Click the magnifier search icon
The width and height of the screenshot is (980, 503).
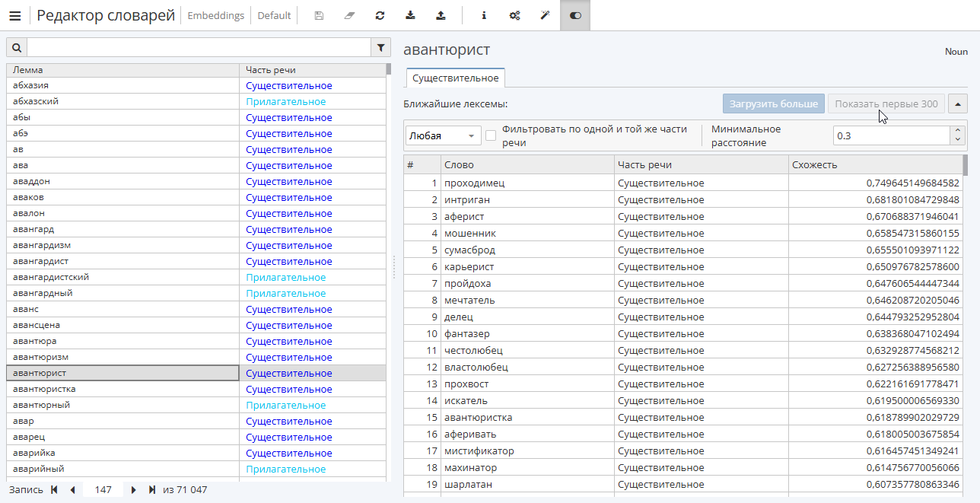17,48
